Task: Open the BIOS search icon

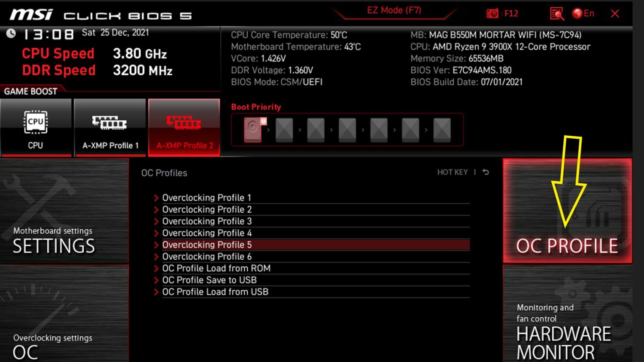Action: click(x=556, y=14)
